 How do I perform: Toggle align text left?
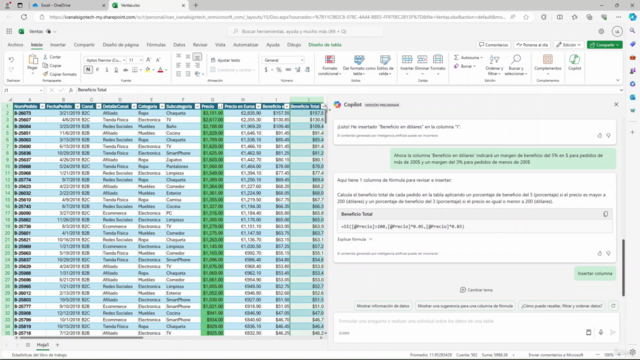tap(178, 65)
